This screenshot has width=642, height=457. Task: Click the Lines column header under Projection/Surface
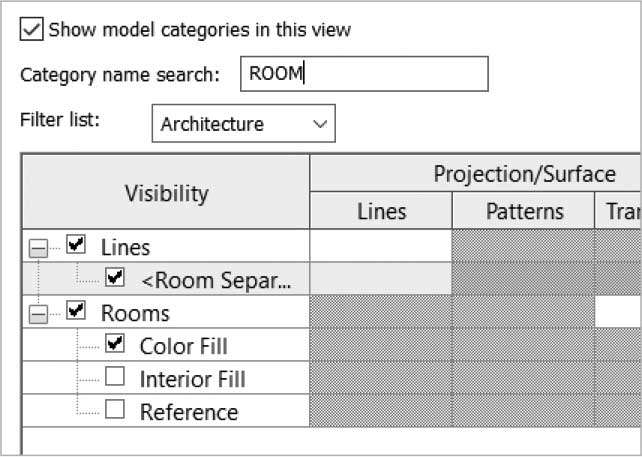(382, 211)
